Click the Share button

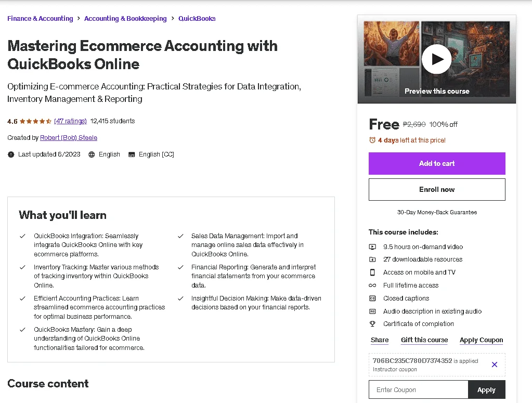pos(379,340)
